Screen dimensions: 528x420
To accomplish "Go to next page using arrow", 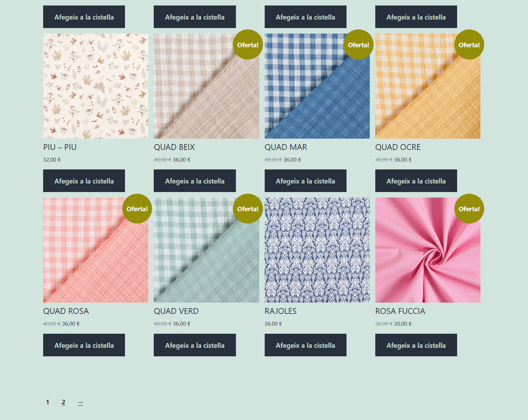I will coord(80,403).
